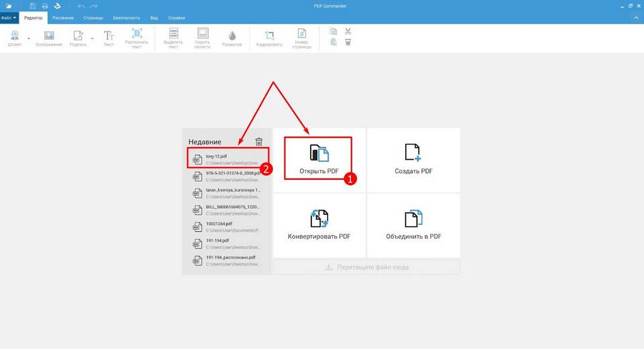
Task: Click the Объединить в PDF tile
Action: [414, 226]
